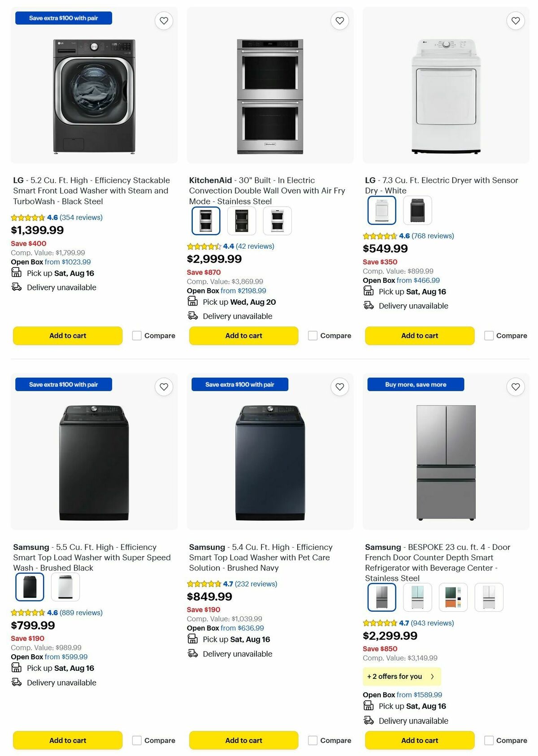Check the Compare box for the Samsung refrigerator

tap(488, 740)
